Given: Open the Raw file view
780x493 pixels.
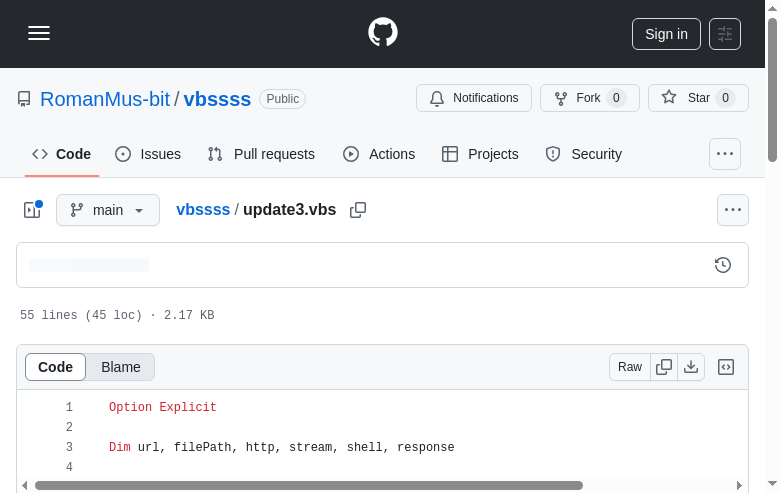Looking at the screenshot, I should coord(630,367).
